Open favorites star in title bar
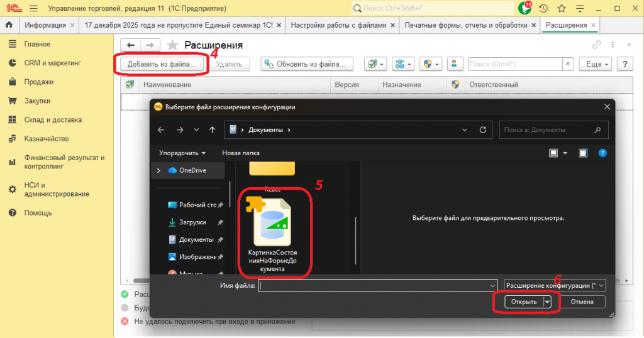 562,8
